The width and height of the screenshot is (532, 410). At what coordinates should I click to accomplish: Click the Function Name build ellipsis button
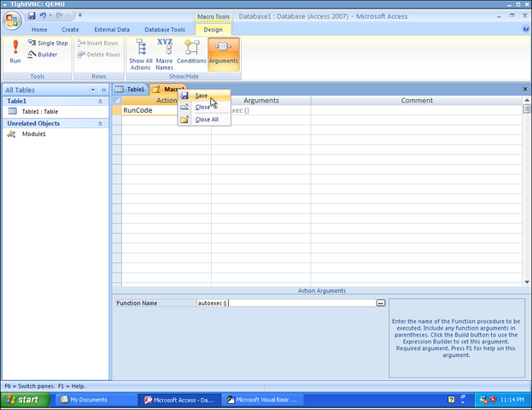click(x=381, y=302)
